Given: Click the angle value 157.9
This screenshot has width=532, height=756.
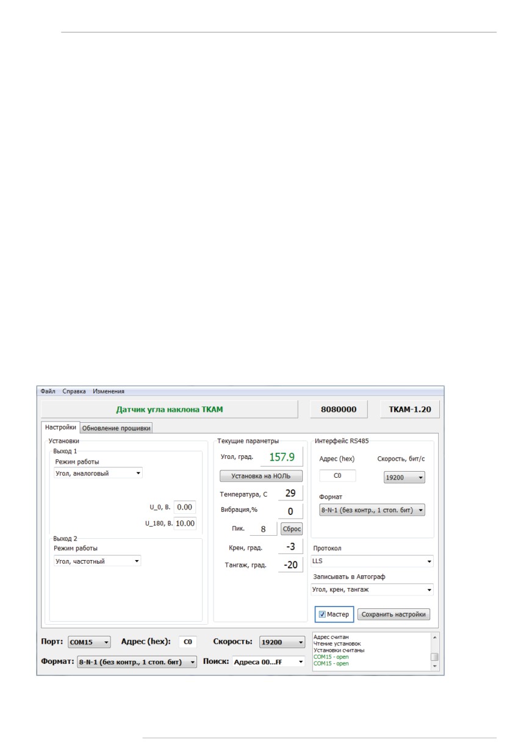Looking at the screenshot, I should pos(282,457).
